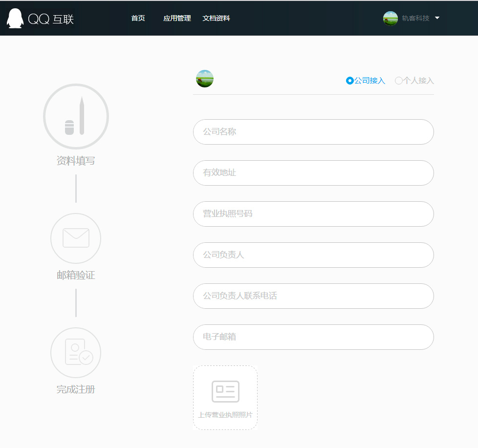Click the envelope icon for 邮箱验证 step
478x448 pixels.
tap(76, 238)
